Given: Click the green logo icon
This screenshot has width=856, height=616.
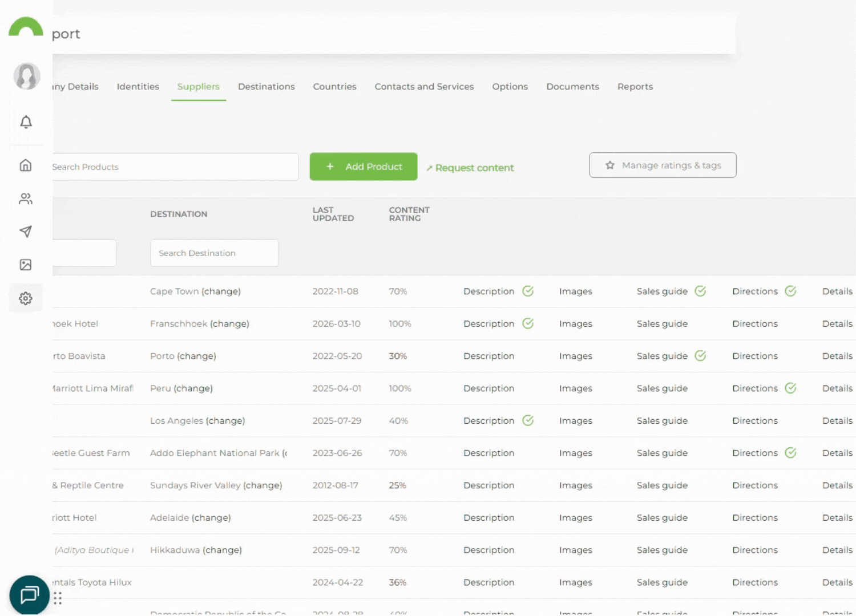Looking at the screenshot, I should 26,27.
